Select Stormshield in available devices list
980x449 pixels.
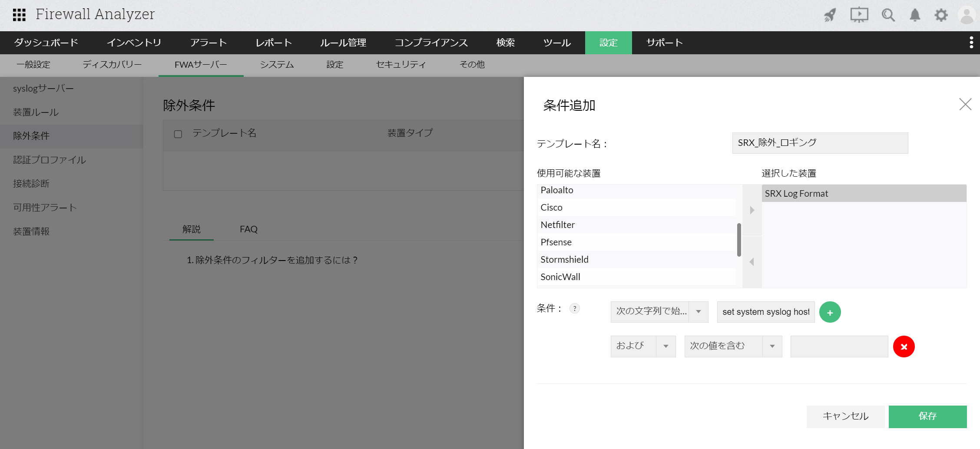pos(564,260)
